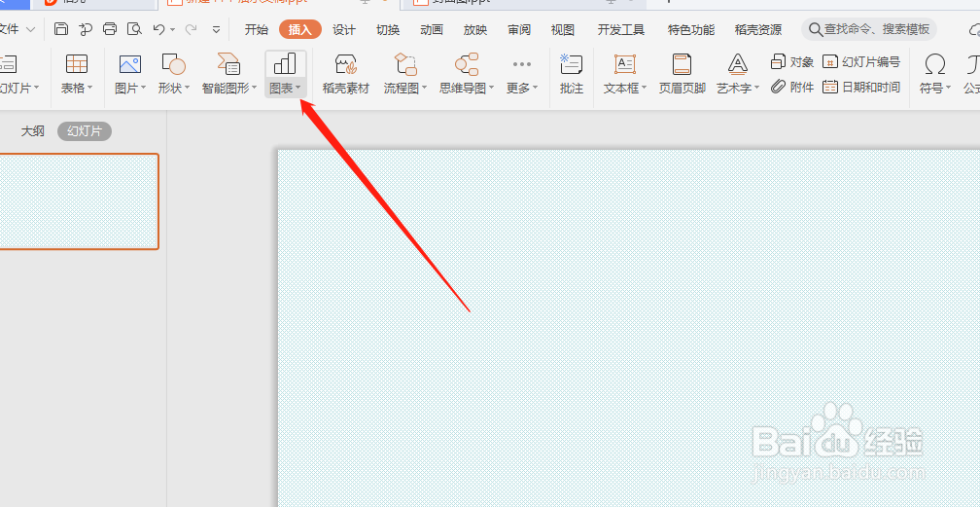Click the Print icon in quick access toolbar
980x507 pixels.
pos(110,29)
